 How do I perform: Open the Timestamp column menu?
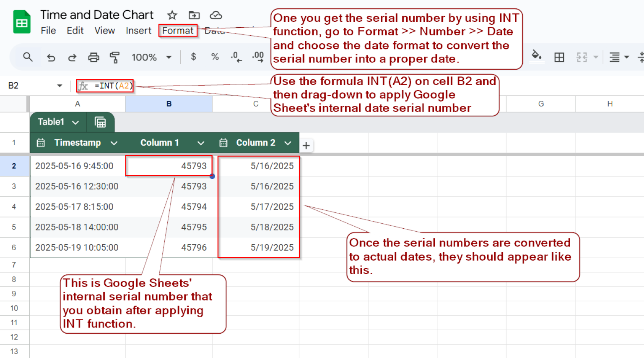coord(114,143)
